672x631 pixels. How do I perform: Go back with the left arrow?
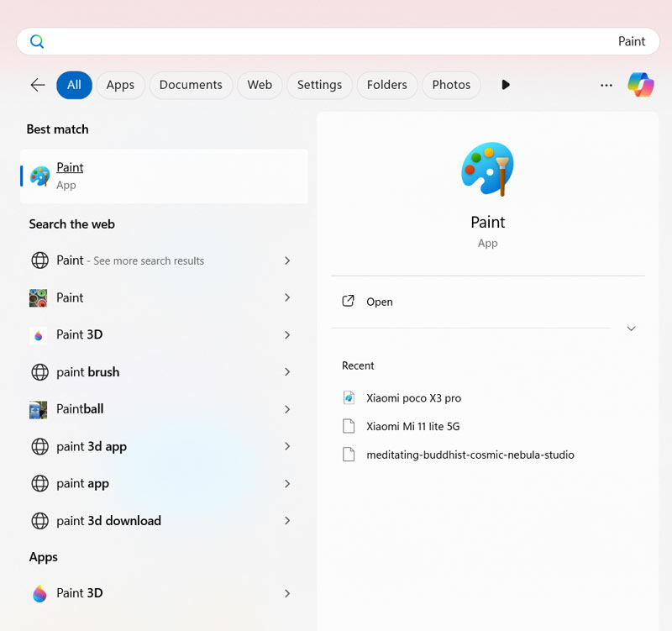[38, 85]
